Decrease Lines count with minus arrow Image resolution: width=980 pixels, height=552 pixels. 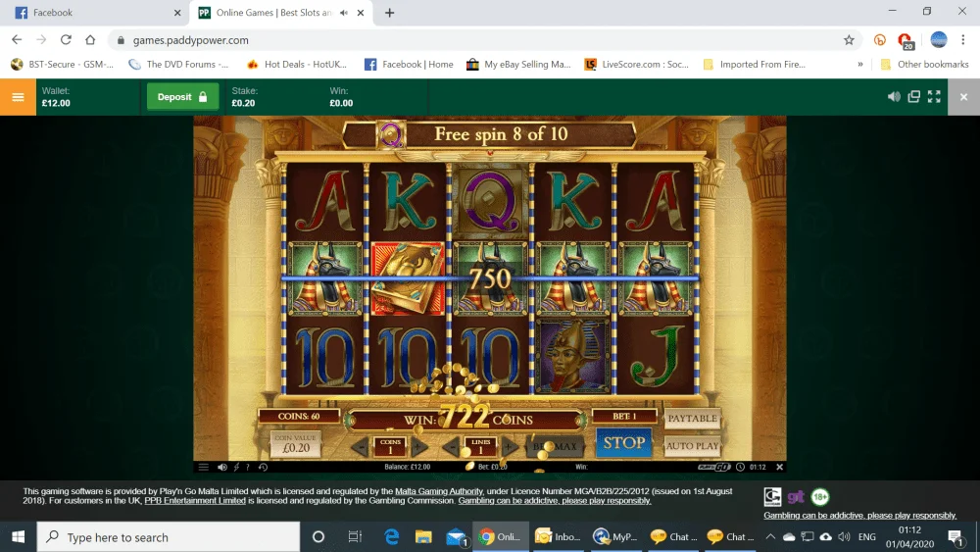point(451,446)
